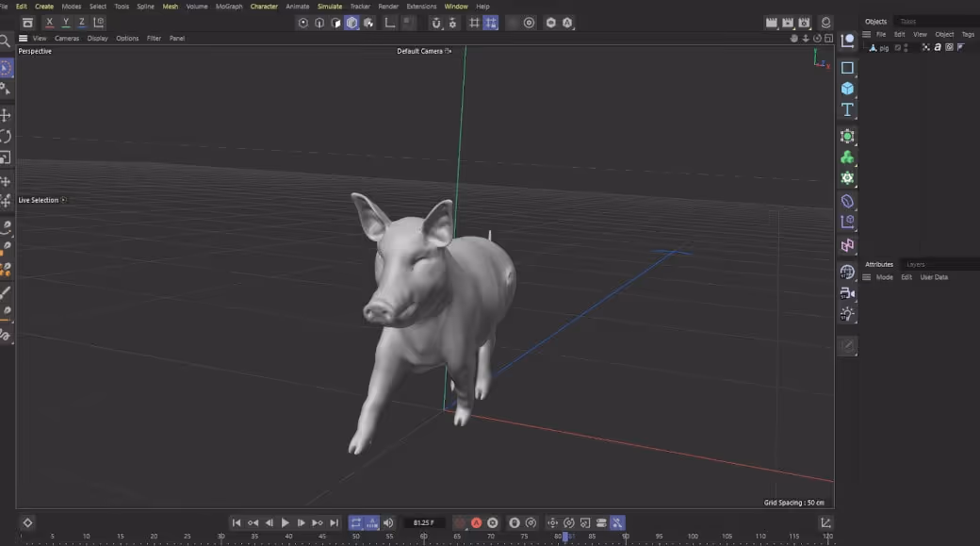This screenshot has height=546, width=980.
Task: Open the Create menu
Action: (44, 7)
